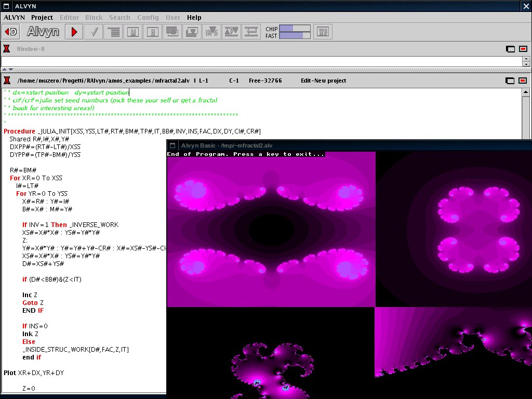The height and width of the screenshot is (399, 532).
Task: Click the WB icon right of memory bars
Action: tap(323, 32)
